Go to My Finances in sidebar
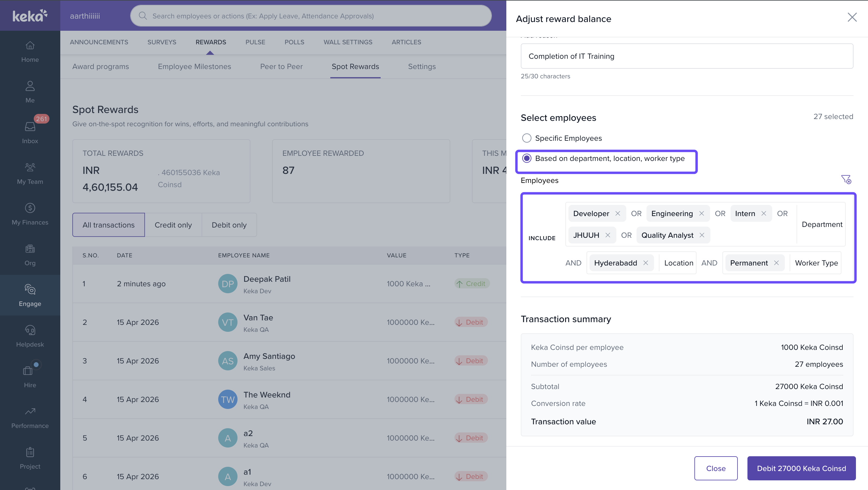868x490 pixels. [30, 214]
